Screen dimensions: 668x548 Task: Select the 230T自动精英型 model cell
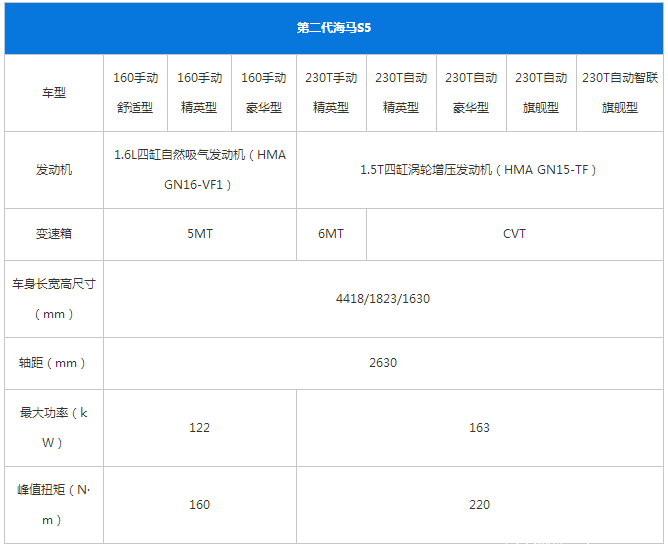click(x=401, y=92)
